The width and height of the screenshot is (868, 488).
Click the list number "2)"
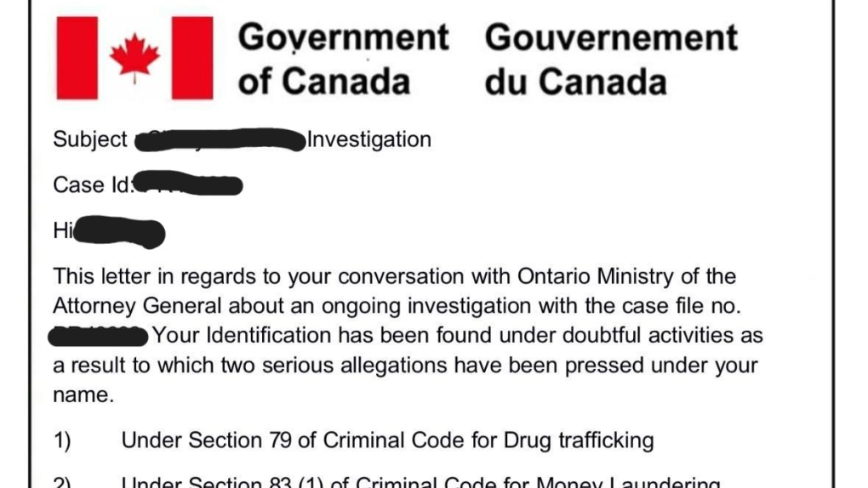coord(62,483)
